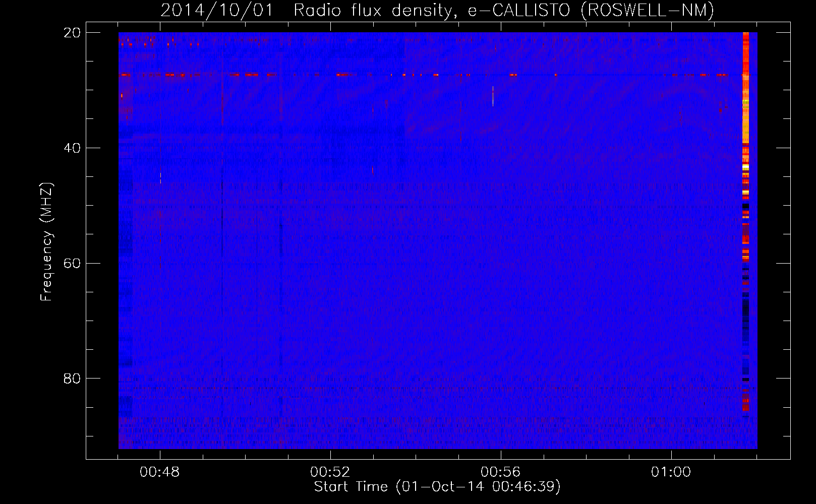Click the '40' frequency tick label
The height and width of the screenshot is (504, 816).
[x=72, y=148]
